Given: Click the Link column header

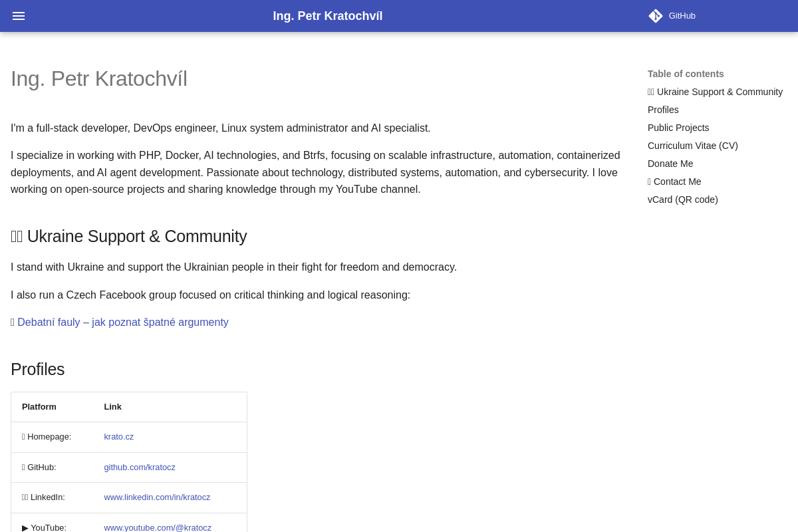Looking at the screenshot, I should pyautogui.click(x=112, y=407).
